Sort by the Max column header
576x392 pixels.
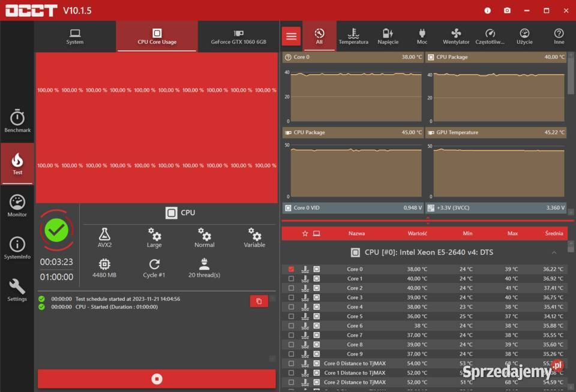512,233
